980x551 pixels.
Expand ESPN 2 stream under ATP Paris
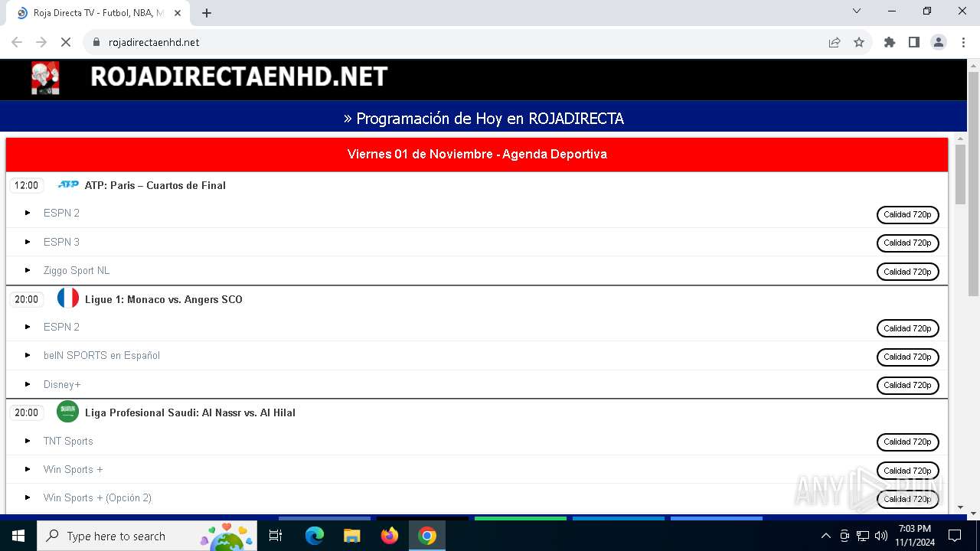(x=28, y=213)
